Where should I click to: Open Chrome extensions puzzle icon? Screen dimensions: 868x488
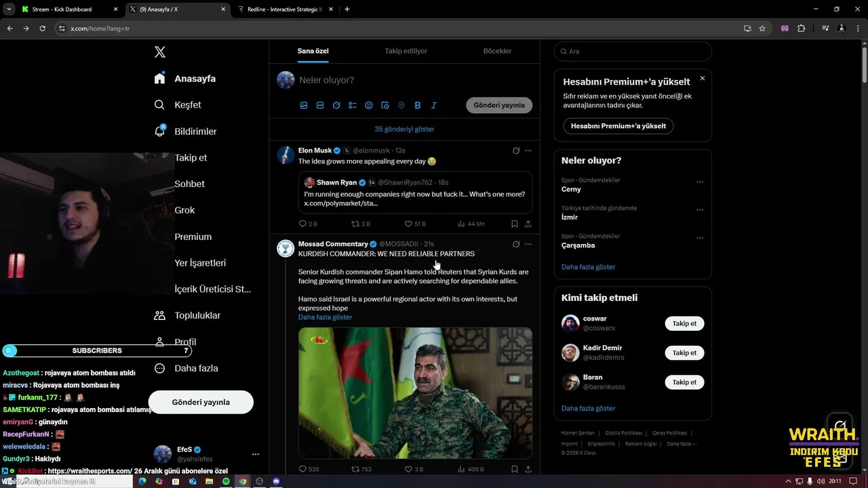tap(801, 28)
